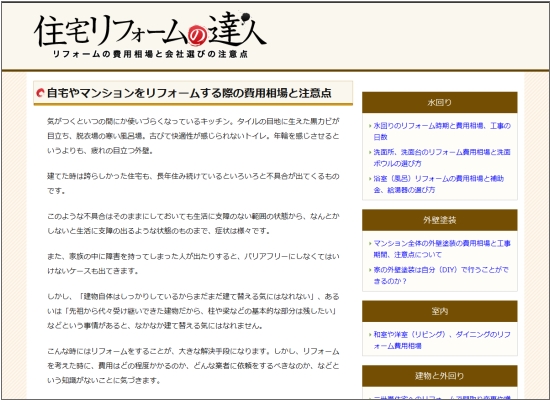
Task: Open the 浴室（風呂）リフォームの費用相場 link
Action: point(439,184)
